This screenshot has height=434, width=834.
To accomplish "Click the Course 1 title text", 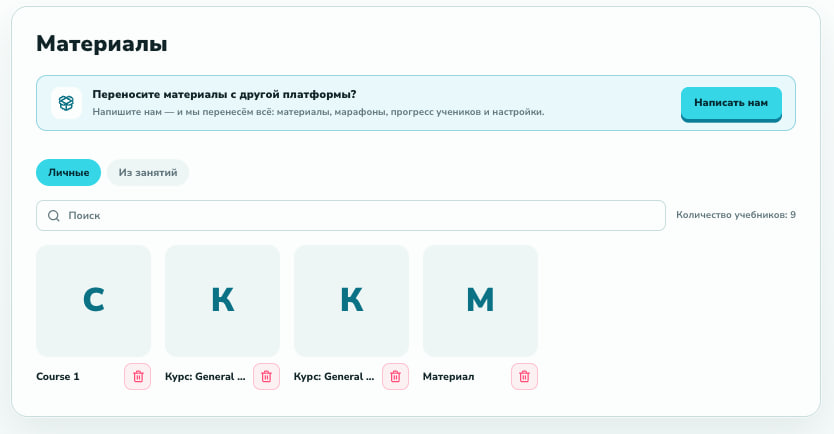I will point(58,377).
